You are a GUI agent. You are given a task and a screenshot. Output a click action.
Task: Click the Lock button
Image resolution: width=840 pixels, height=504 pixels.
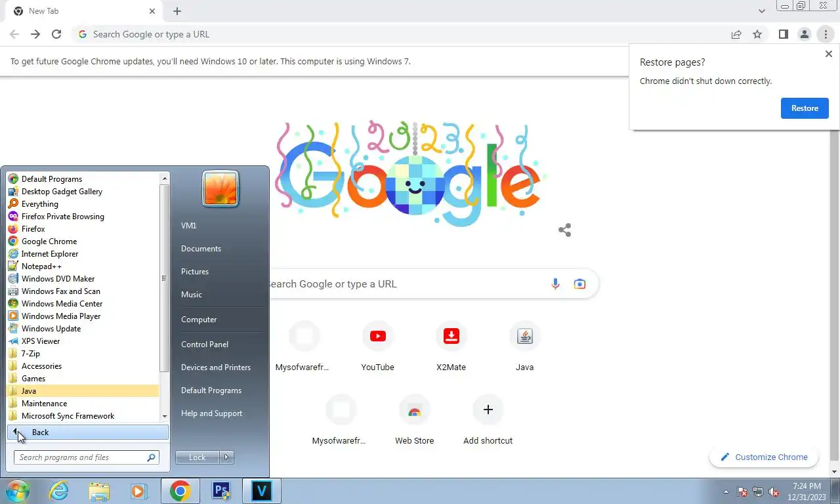click(198, 457)
